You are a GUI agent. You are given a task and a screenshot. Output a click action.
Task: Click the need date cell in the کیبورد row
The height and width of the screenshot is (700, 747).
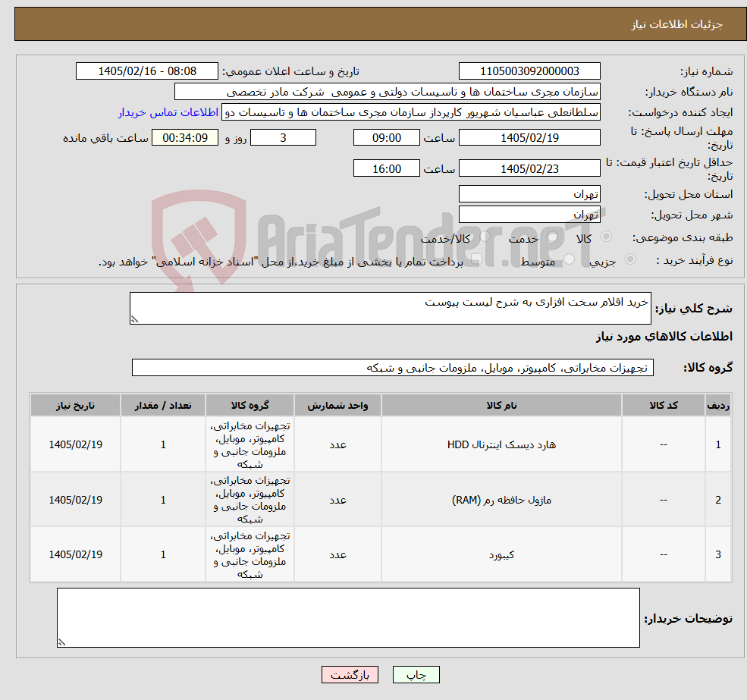[x=75, y=554]
